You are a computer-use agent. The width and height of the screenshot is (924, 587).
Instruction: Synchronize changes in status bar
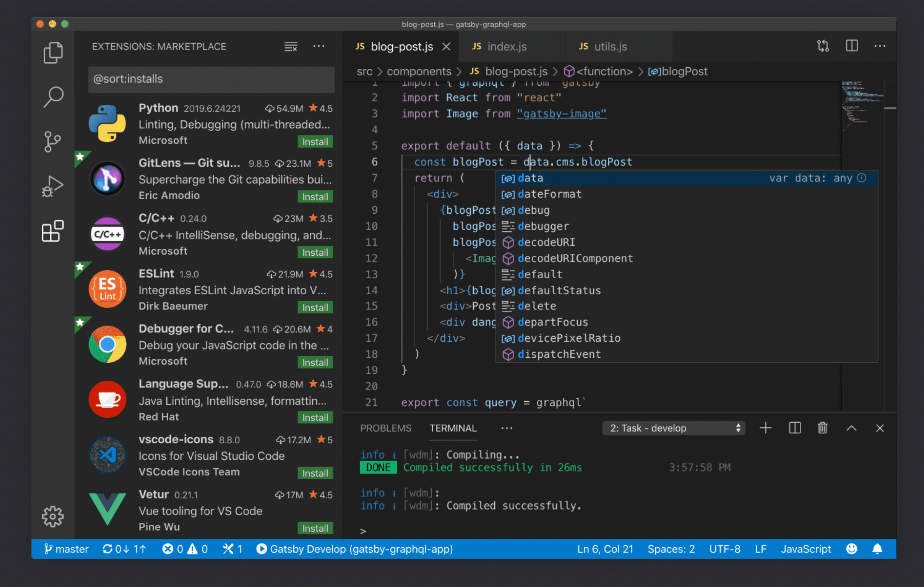click(x=124, y=549)
